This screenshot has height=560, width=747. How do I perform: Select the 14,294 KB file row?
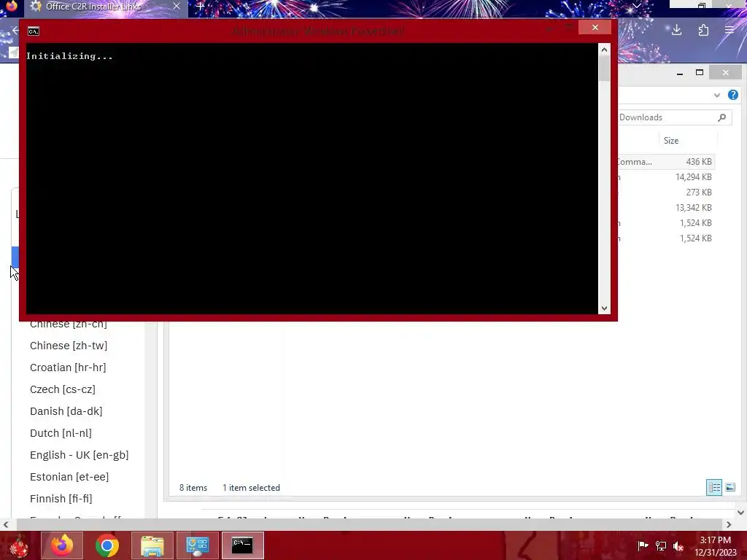point(666,177)
